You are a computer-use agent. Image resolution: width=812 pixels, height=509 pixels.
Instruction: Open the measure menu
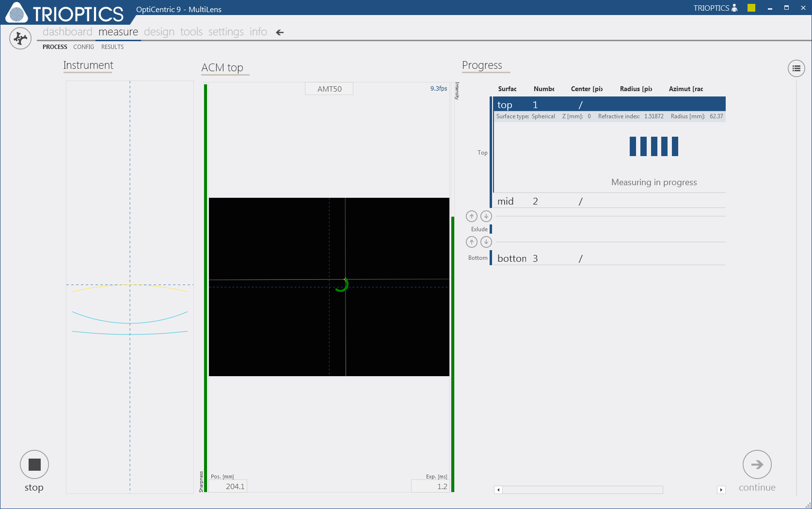118,32
